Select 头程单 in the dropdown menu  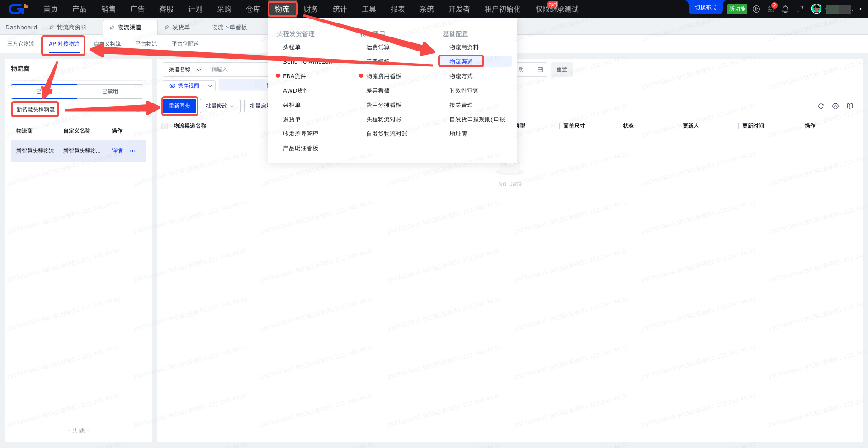click(x=292, y=47)
